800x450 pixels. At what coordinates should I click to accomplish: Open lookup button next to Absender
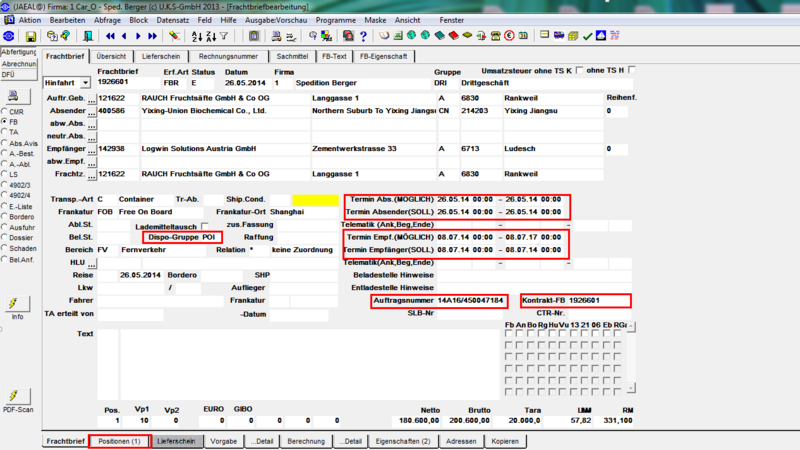[91, 112]
